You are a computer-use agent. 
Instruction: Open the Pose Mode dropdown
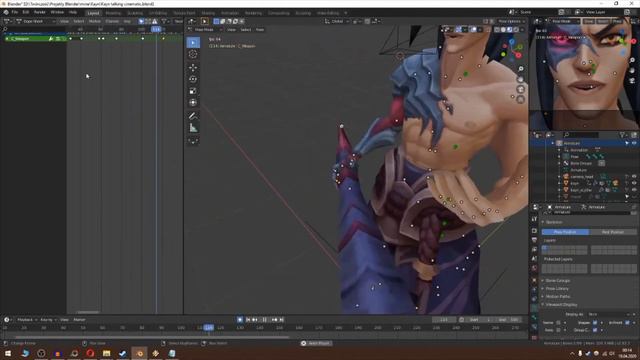(x=207, y=29)
